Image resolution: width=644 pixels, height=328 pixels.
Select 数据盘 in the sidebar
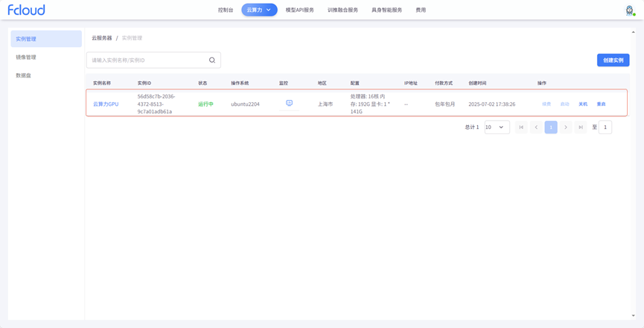click(24, 75)
